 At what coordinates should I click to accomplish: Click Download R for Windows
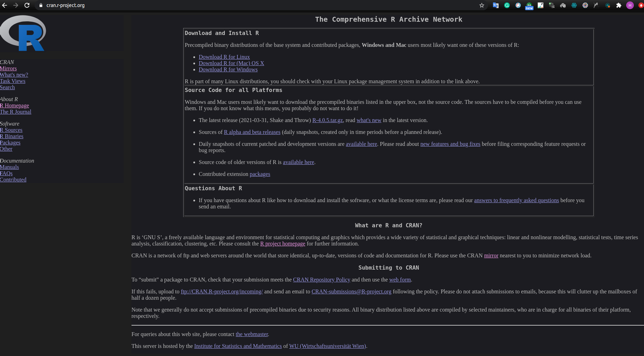[x=228, y=69]
